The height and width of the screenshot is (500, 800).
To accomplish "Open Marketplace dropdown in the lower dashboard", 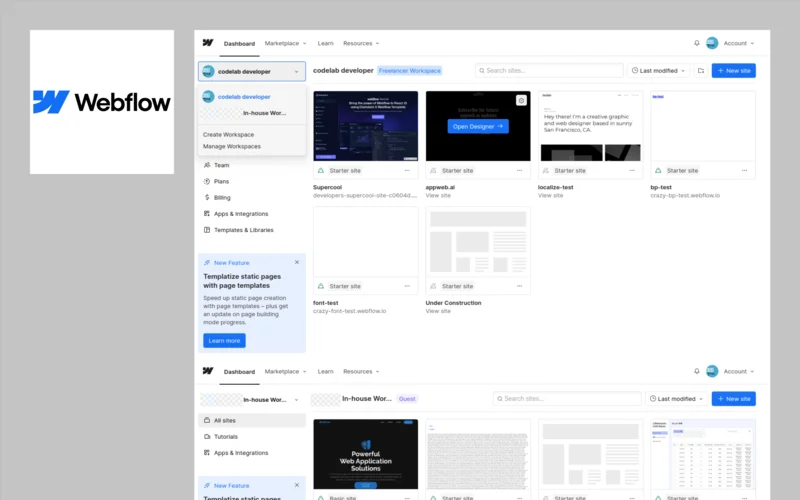I will coord(286,371).
